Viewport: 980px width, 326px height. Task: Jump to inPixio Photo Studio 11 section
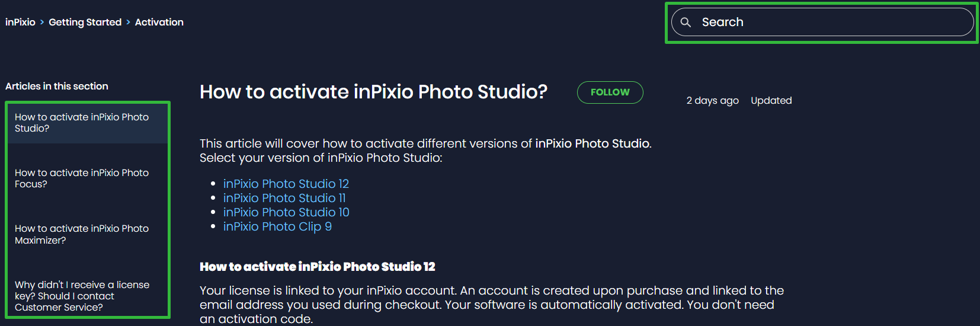(284, 198)
